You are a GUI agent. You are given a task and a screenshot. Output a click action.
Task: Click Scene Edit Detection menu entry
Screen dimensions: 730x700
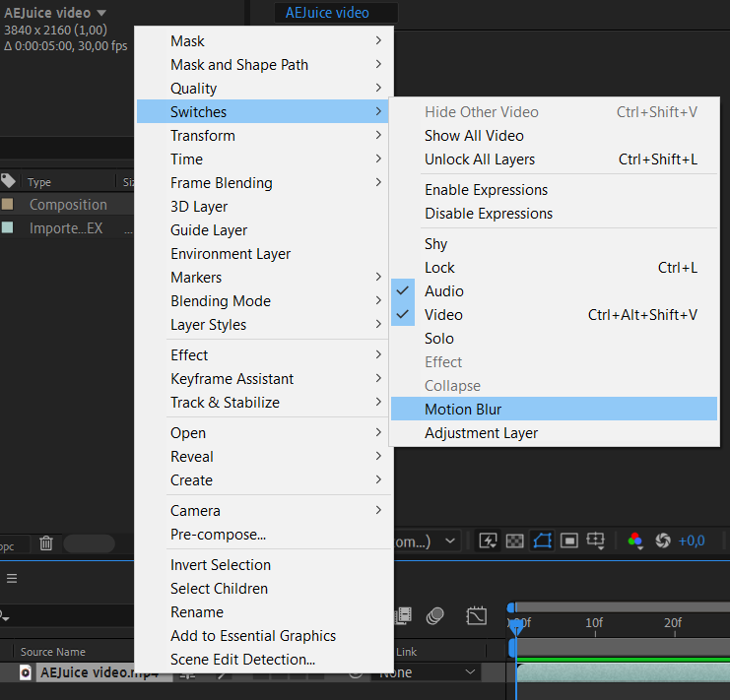tap(242, 660)
